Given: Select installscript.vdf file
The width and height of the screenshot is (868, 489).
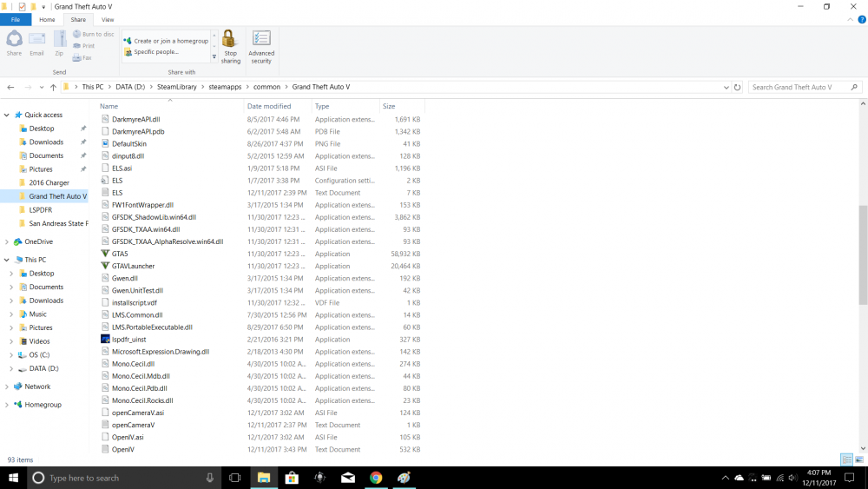Looking at the screenshot, I should (134, 303).
